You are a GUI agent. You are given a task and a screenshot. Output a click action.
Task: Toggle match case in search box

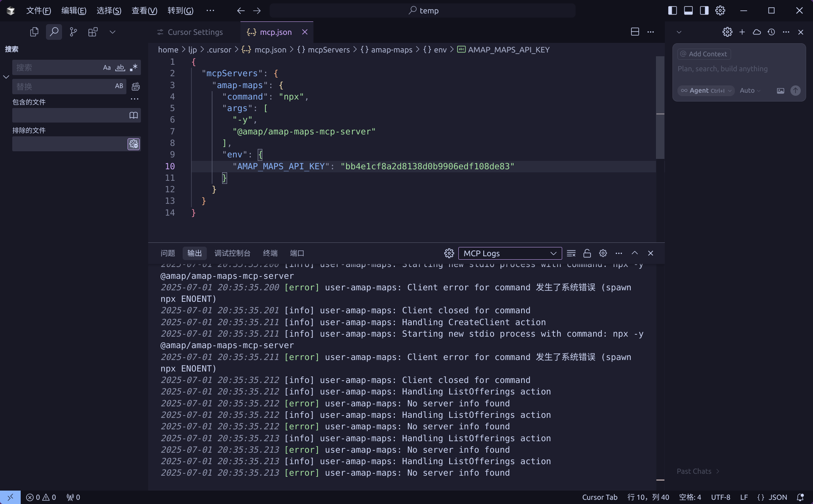107,68
